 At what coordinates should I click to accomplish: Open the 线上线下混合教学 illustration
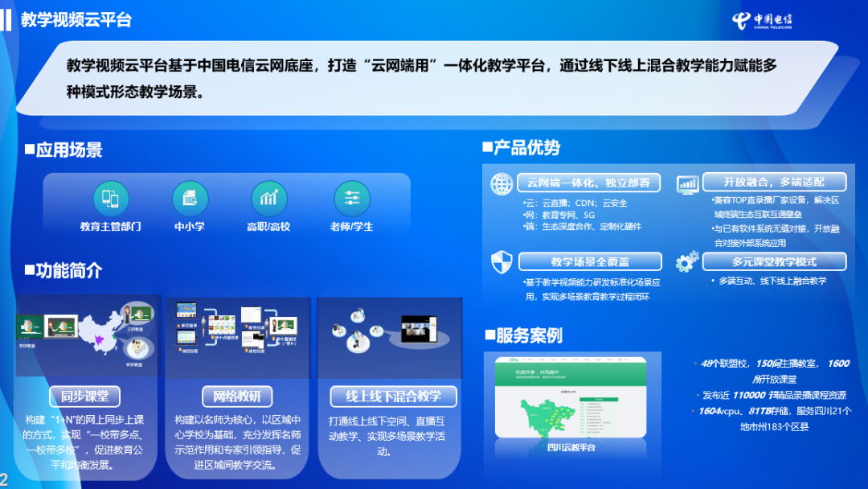(x=391, y=337)
